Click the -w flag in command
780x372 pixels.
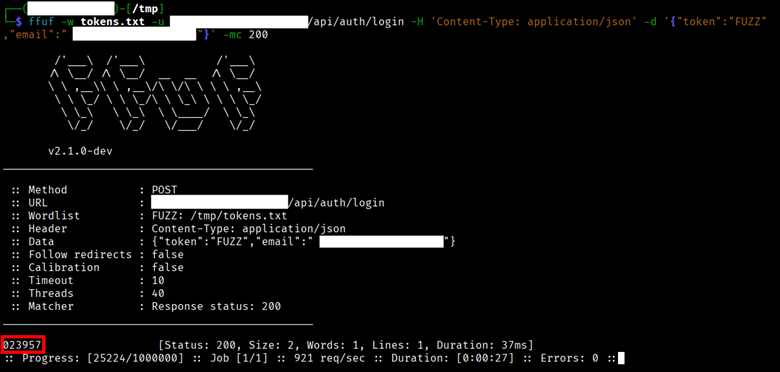[67, 22]
